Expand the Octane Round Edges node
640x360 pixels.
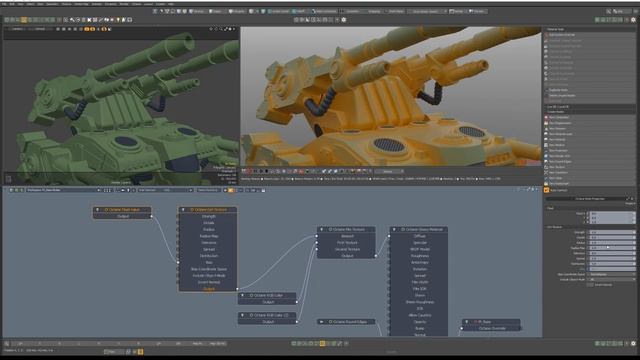(x=322, y=322)
